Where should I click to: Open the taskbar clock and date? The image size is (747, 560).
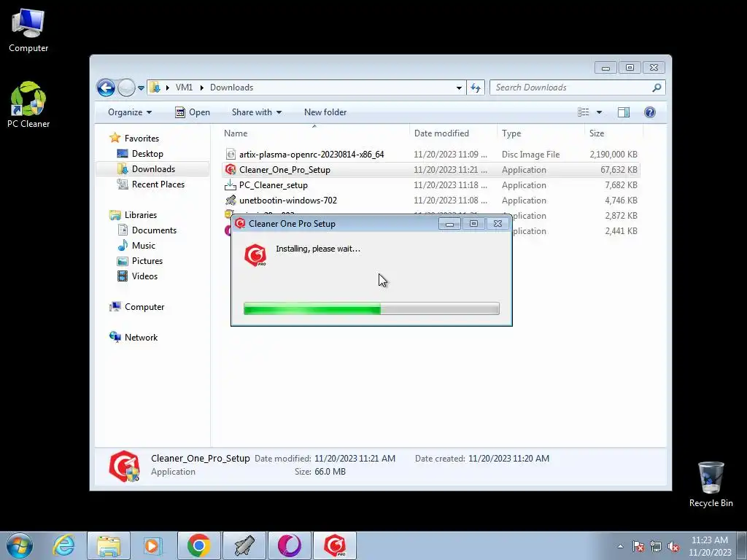[710, 546]
